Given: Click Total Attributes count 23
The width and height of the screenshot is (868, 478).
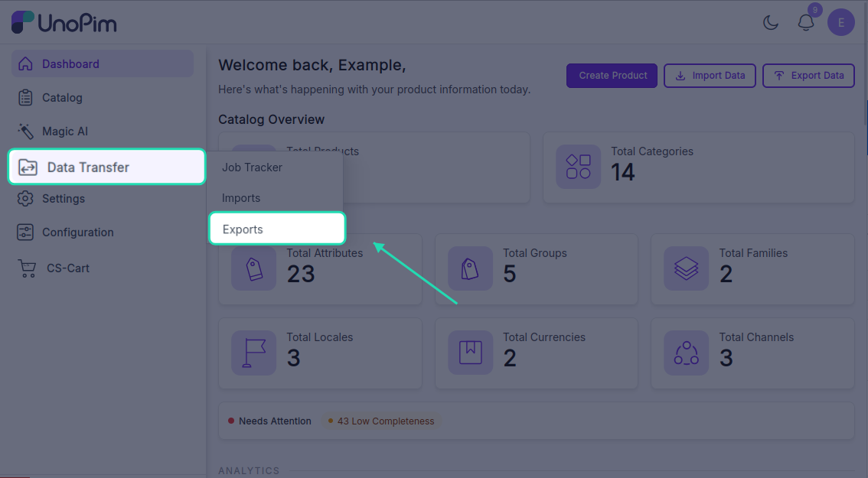Looking at the screenshot, I should point(301,275).
